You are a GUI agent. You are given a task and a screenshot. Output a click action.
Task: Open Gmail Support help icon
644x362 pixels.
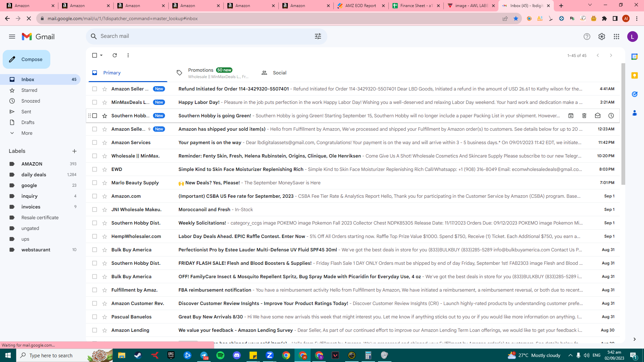coord(587,37)
